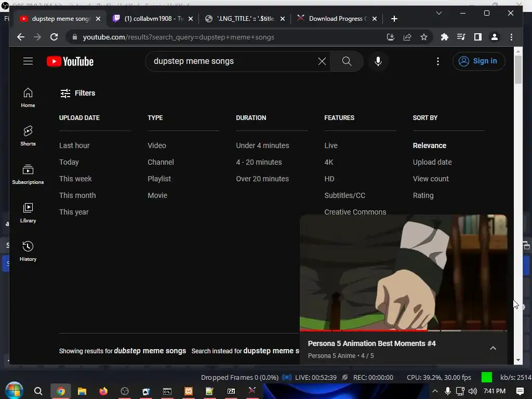Open Chrome tab search dropdown arrow
Image resolution: width=532 pixels, height=399 pixels.
(x=438, y=13)
